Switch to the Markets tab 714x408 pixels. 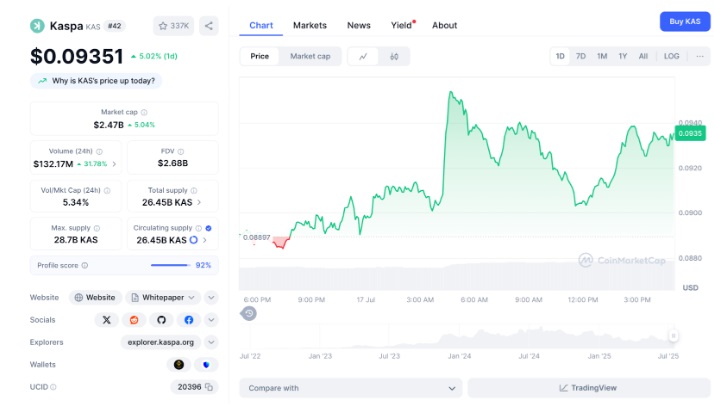pyautogui.click(x=309, y=25)
